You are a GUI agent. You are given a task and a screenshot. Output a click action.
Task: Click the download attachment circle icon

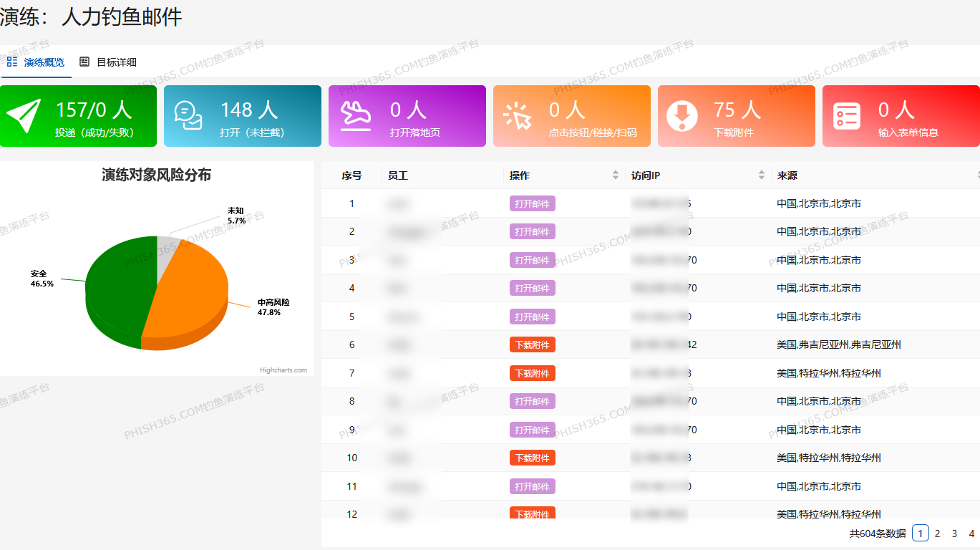(681, 116)
